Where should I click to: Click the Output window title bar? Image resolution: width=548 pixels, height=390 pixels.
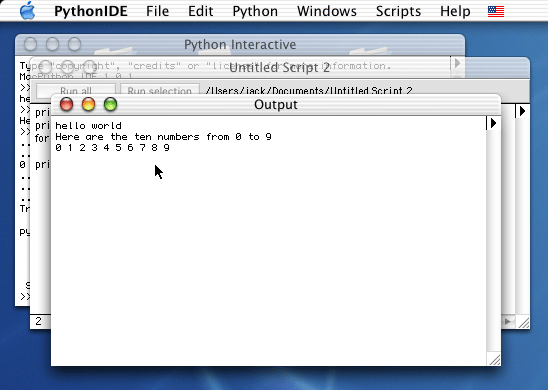(x=276, y=104)
